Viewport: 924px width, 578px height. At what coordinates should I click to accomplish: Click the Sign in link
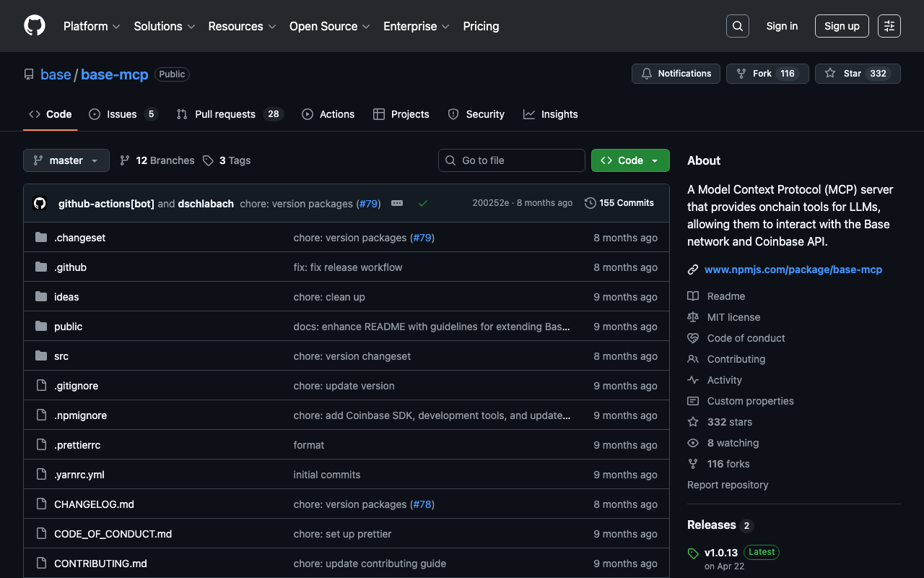[x=782, y=26]
